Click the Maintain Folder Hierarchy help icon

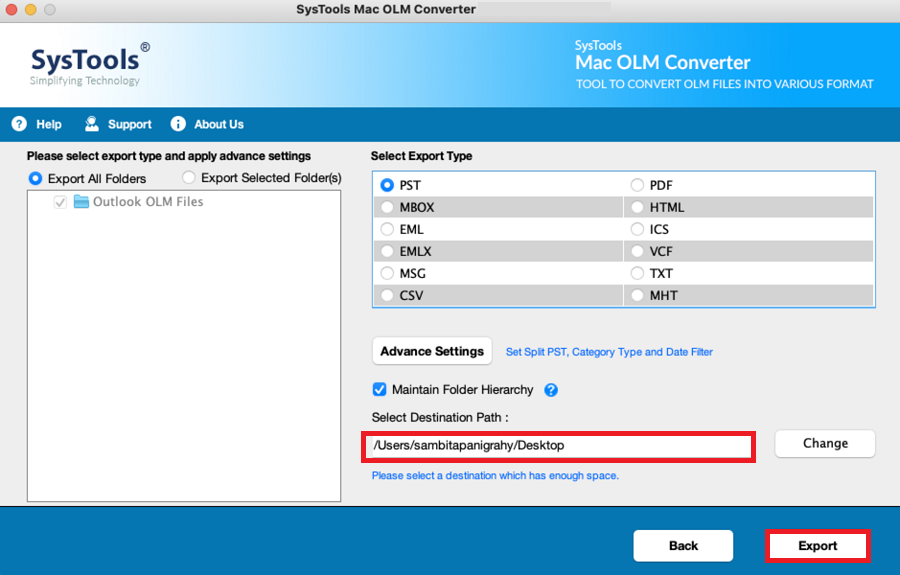(x=551, y=390)
